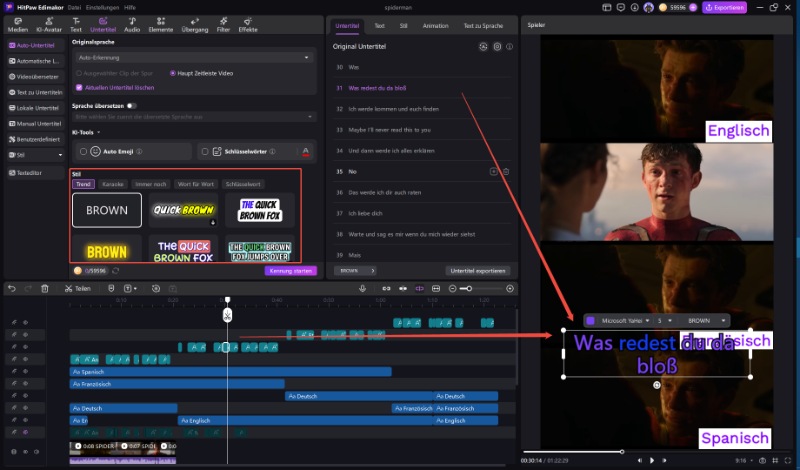Viewport: 800px width, 470px height.
Task: Click the refresh icon next to coin count 0/59596
Action: tap(116, 270)
